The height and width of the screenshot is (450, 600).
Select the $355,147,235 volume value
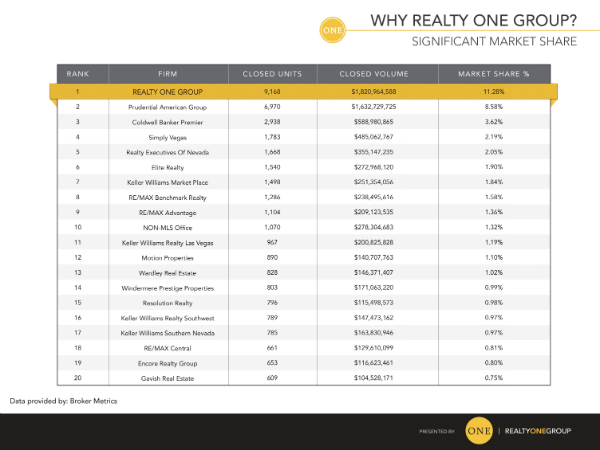click(x=374, y=152)
